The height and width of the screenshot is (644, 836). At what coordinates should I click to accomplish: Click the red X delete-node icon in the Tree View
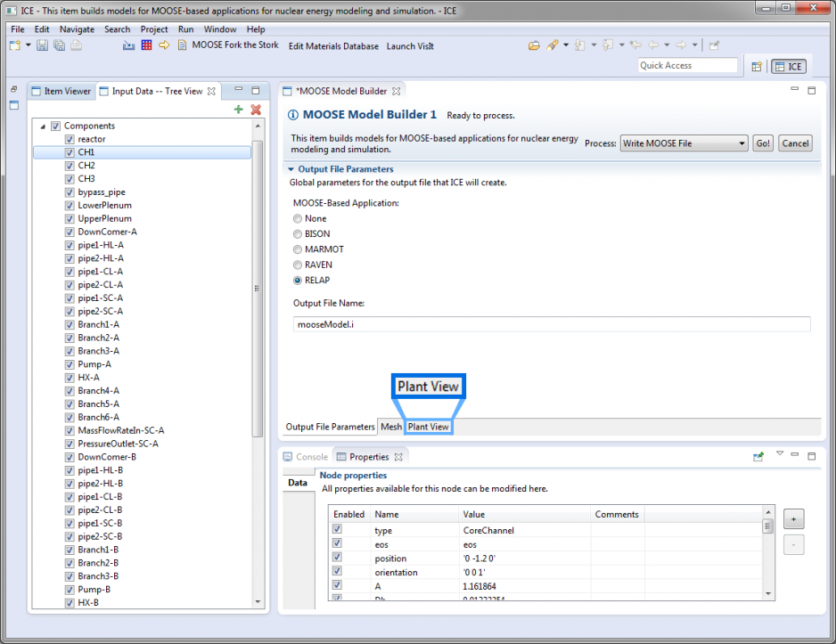pos(256,110)
